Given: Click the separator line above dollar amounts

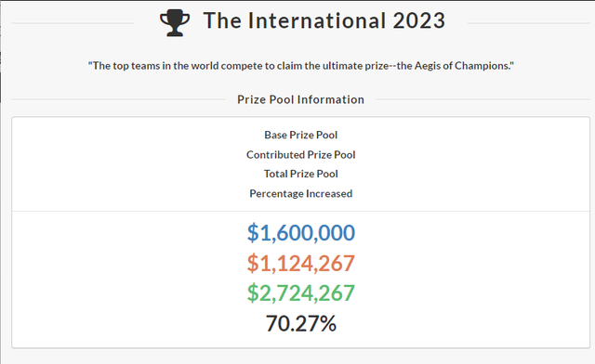Looking at the screenshot, I should pos(301,211).
